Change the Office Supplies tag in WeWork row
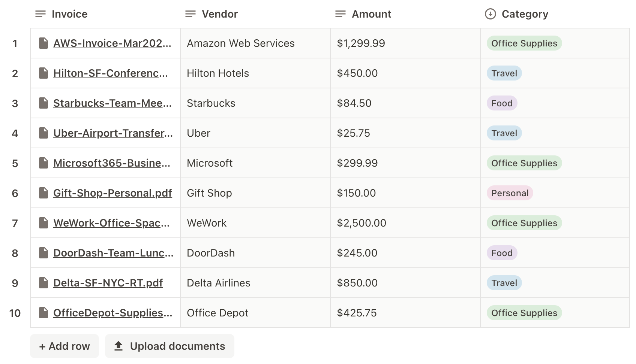The image size is (636, 364). point(524,223)
